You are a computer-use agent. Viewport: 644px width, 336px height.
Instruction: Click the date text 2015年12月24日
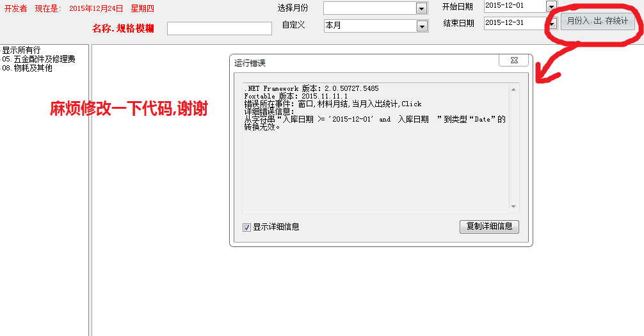[96, 8]
